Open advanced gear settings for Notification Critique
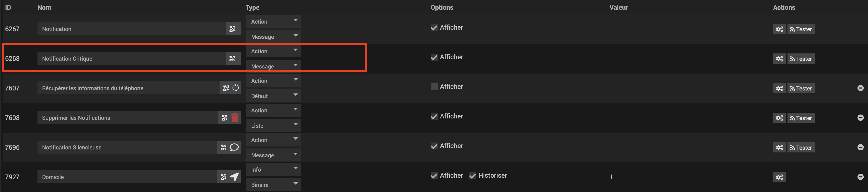The image size is (868, 192). coord(779,59)
